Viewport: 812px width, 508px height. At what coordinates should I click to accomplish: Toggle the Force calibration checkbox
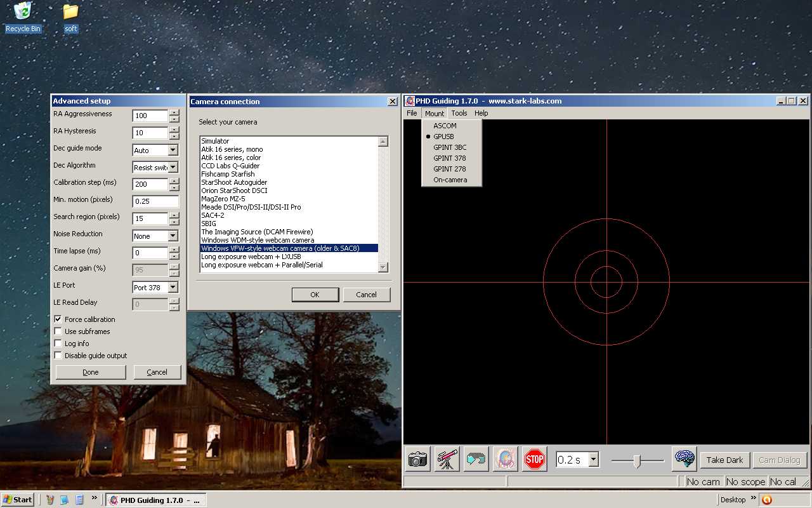coord(58,319)
